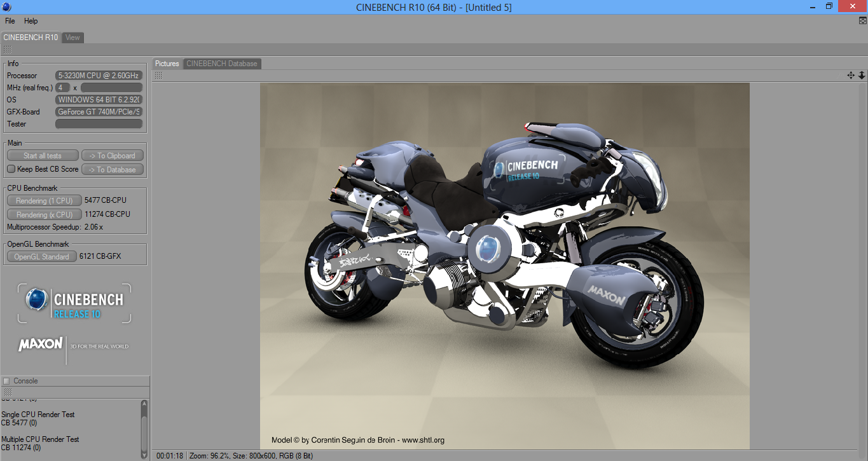The image size is (868, 461).
Task: Click the rendered motorcycle picture
Action: tap(505, 266)
